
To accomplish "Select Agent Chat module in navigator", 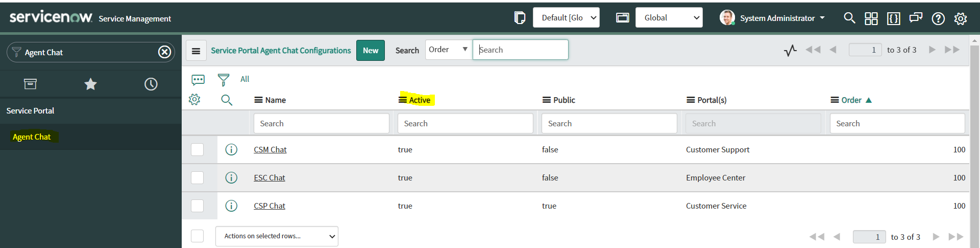I will pos(32,137).
